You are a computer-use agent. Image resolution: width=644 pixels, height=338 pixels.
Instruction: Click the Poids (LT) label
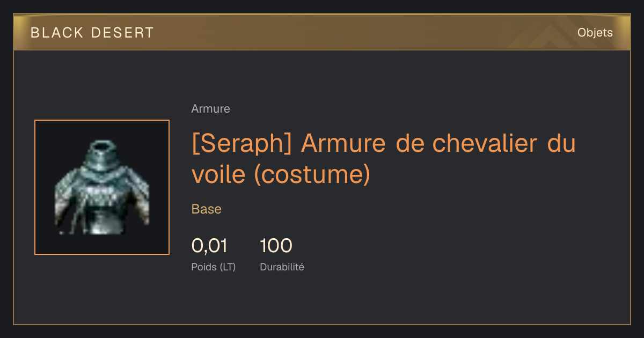click(213, 267)
